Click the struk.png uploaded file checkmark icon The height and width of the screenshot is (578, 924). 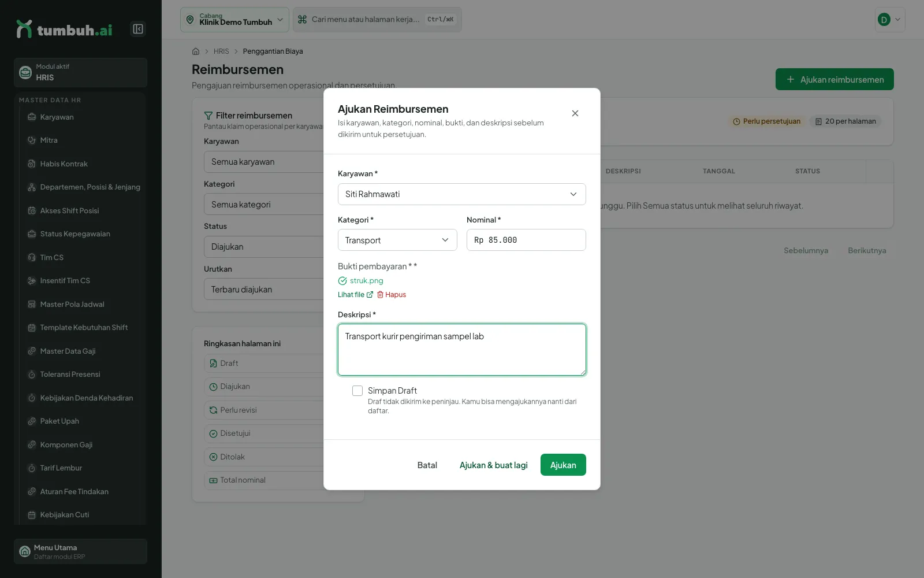[x=342, y=281]
